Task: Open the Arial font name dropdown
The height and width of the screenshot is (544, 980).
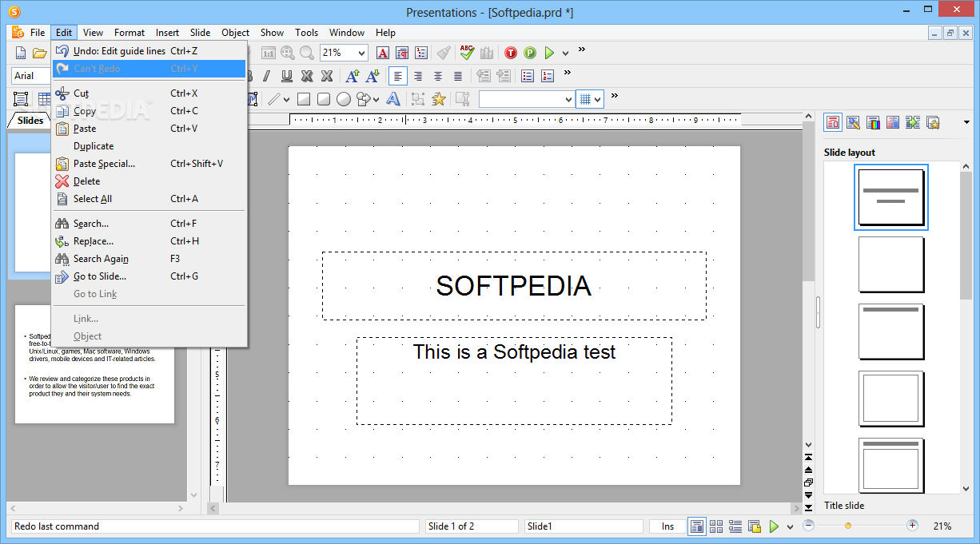Action: coord(32,75)
